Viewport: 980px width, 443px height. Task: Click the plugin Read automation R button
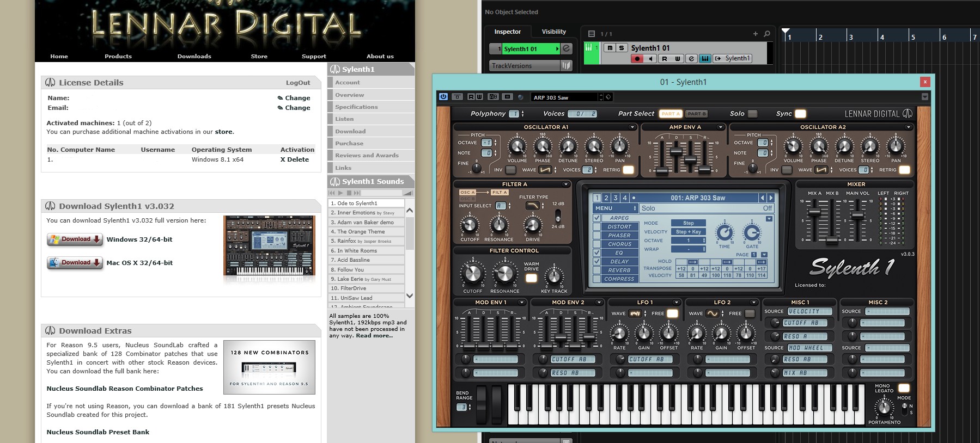click(471, 97)
